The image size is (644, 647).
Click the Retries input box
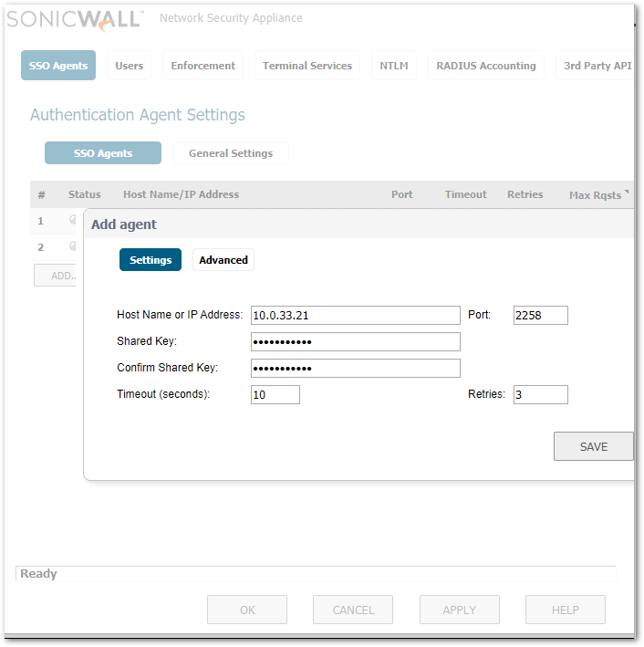540,394
